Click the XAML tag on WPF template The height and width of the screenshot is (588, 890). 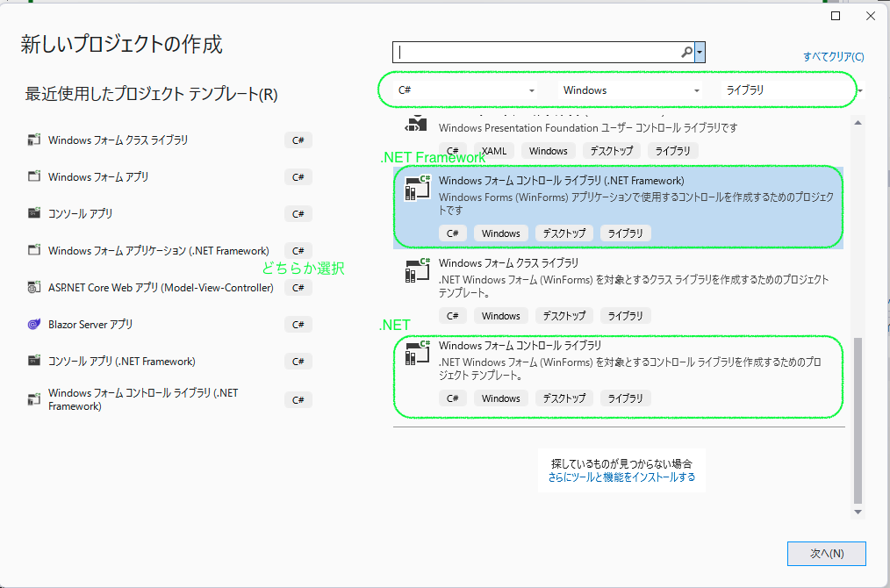click(x=494, y=150)
